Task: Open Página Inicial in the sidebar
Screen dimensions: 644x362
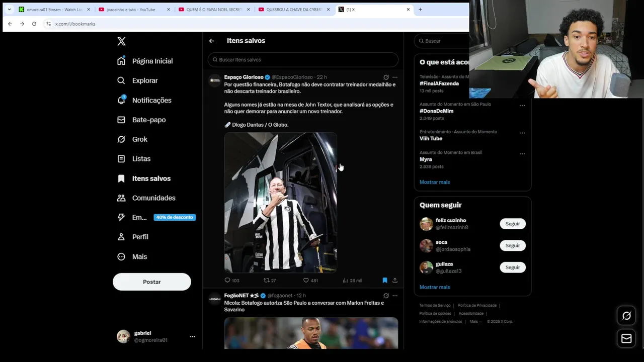Action: pos(145,61)
